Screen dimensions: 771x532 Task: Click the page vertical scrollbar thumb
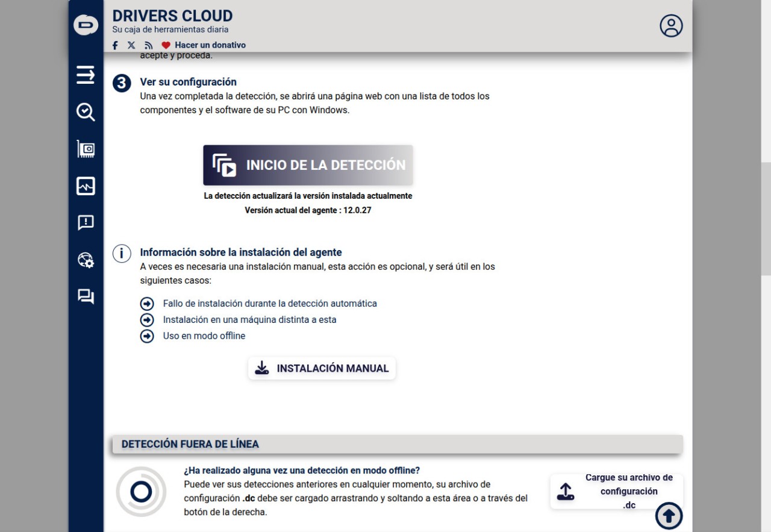[x=766, y=218]
